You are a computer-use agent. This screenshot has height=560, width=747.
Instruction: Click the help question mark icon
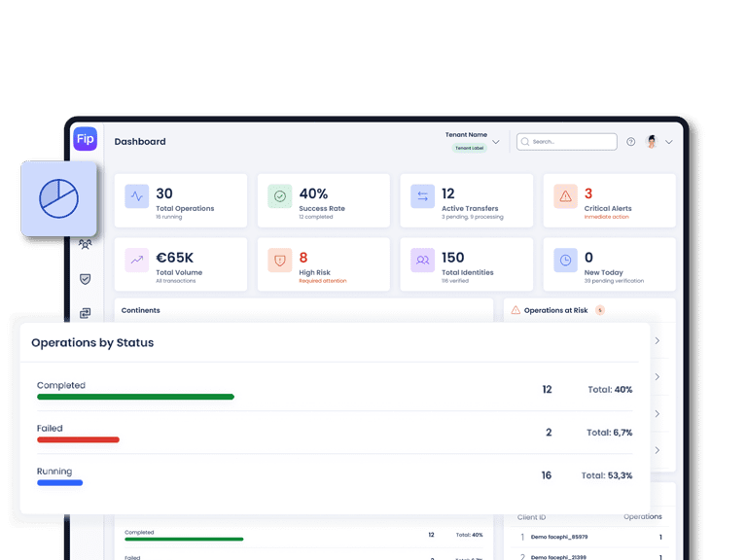[x=630, y=142]
